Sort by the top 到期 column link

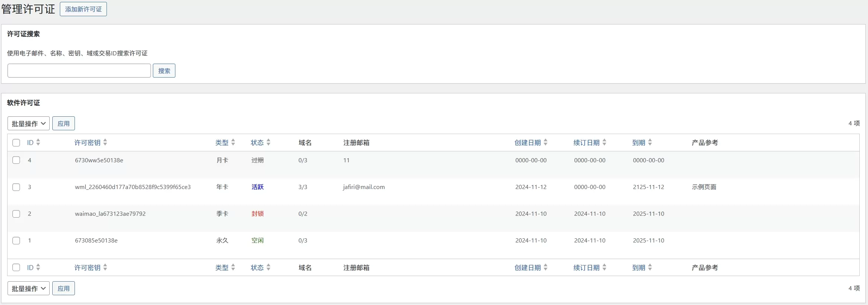639,143
